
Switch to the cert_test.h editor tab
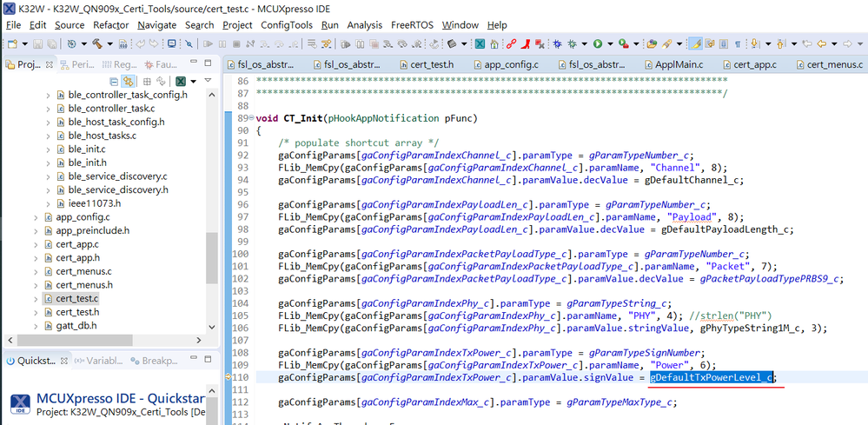pos(426,64)
